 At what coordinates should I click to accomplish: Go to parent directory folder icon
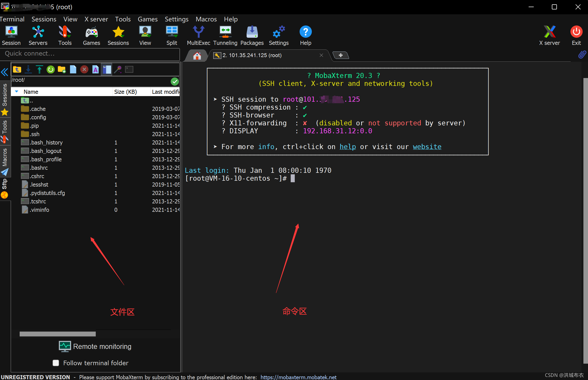point(17,69)
